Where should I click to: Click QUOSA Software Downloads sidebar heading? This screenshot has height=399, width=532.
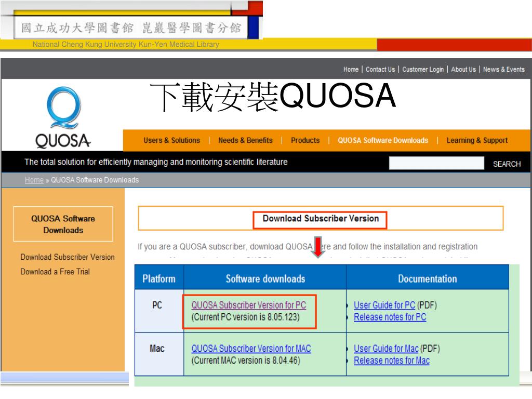[63, 224]
